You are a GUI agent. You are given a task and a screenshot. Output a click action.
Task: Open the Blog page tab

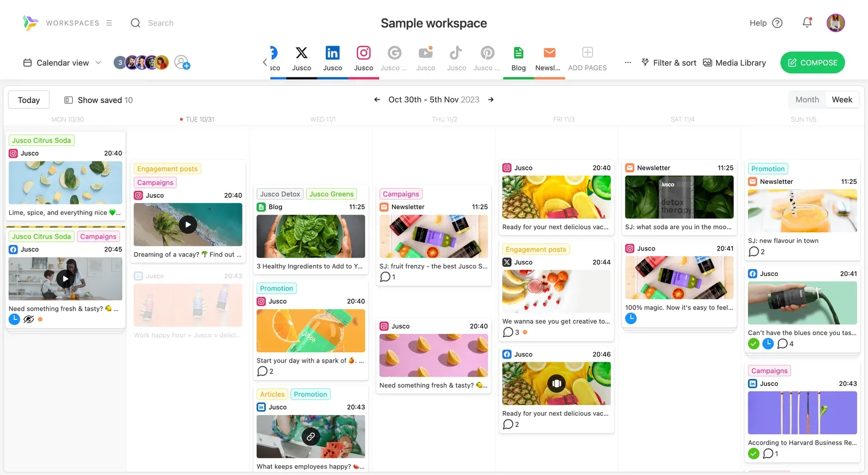519,59
